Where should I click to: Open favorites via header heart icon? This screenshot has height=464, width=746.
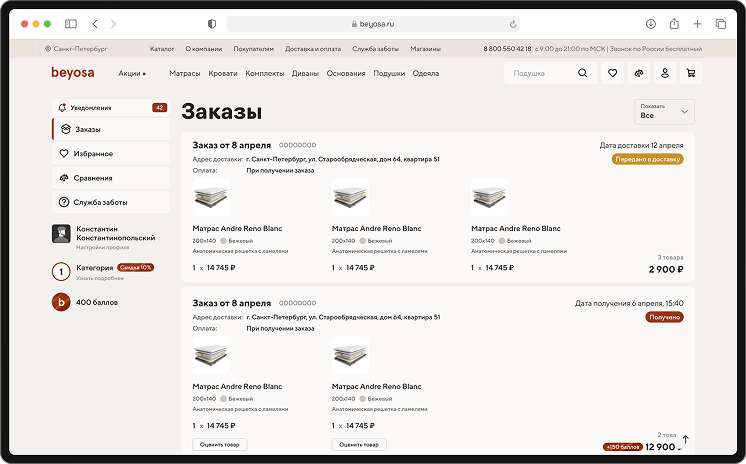coord(612,73)
